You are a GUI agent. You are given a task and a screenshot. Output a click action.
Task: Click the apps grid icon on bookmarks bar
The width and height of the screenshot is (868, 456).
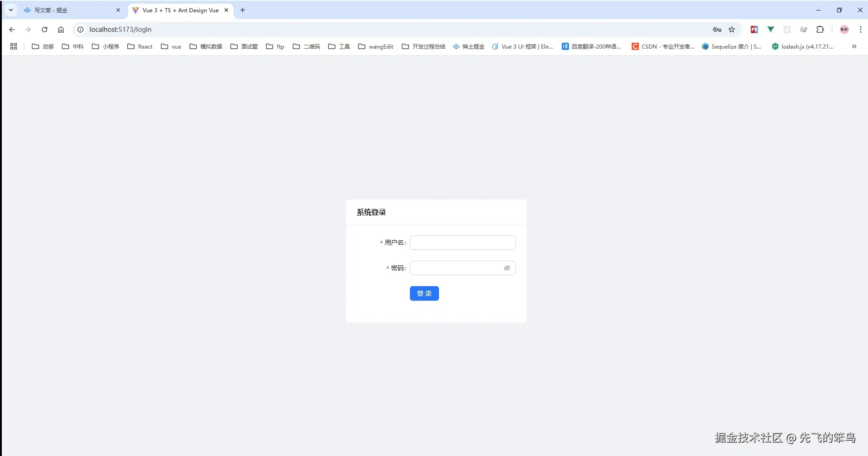(13, 46)
